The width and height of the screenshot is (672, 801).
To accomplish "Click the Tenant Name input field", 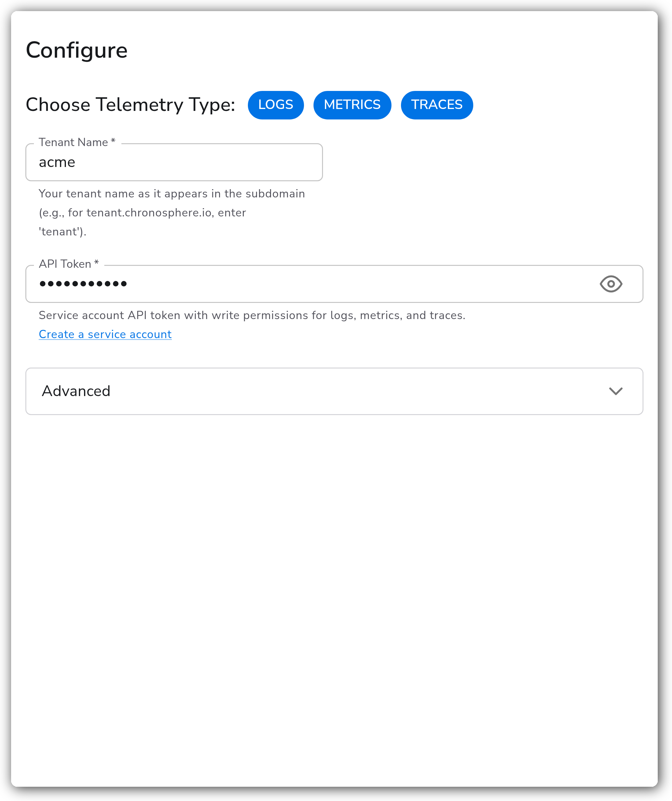I will [174, 162].
